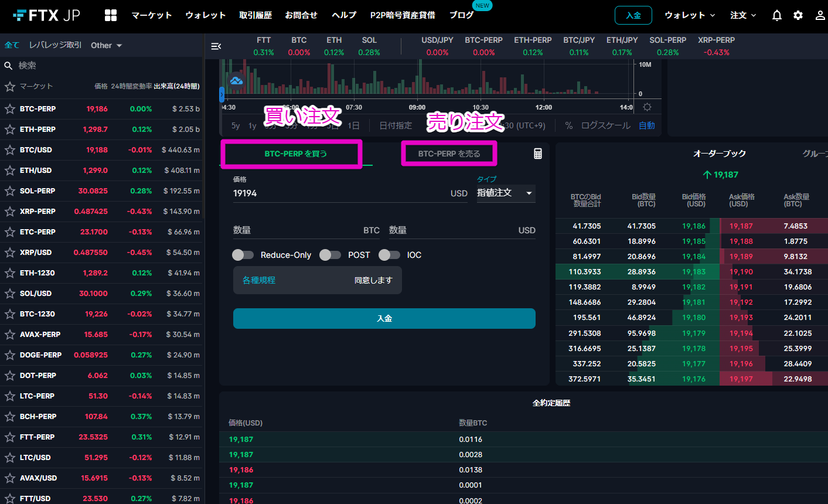Viewport: 828px width, 504px height.
Task: Select the 5y chart range
Action: [x=236, y=125]
